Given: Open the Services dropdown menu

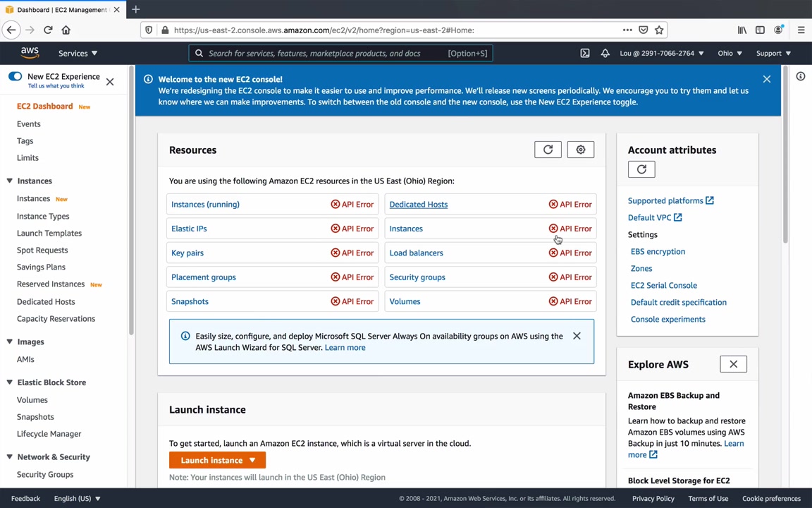Looking at the screenshot, I should [78, 53].
